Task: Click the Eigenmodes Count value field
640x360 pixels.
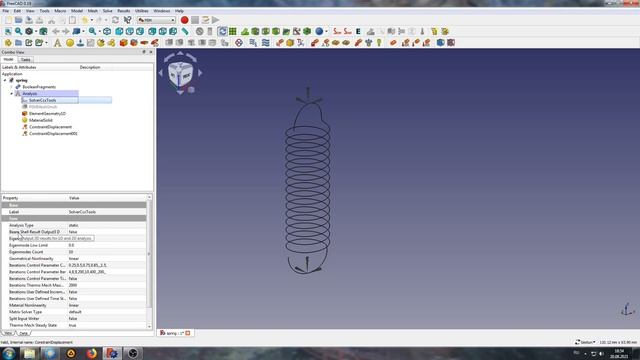Action: click(107, 252)
